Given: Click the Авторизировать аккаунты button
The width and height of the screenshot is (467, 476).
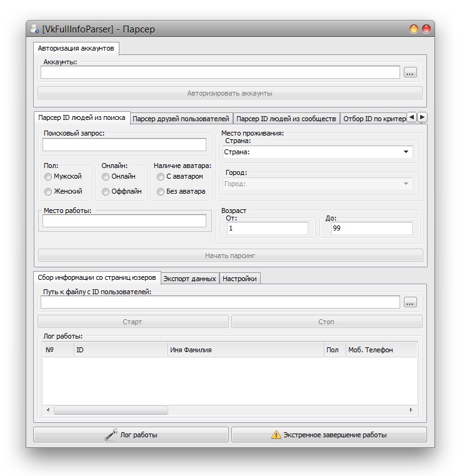Looking at the screenshot, I should point(229,93).
